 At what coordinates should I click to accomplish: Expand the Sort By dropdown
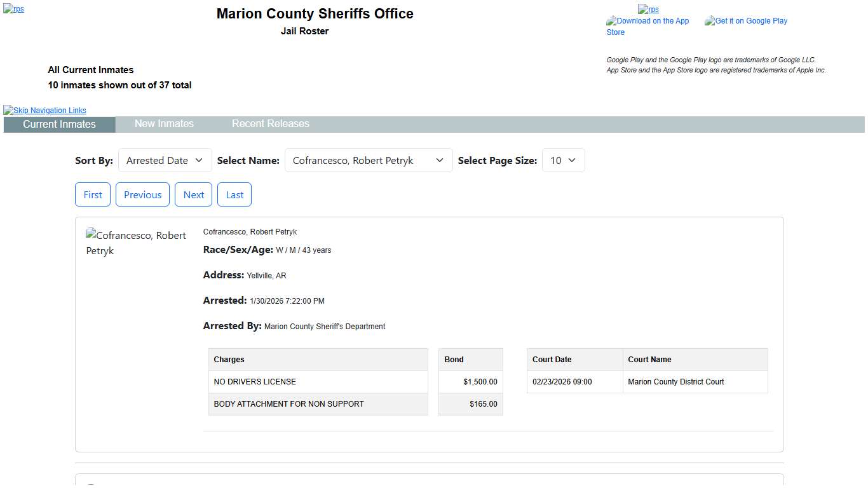(165, 161)
